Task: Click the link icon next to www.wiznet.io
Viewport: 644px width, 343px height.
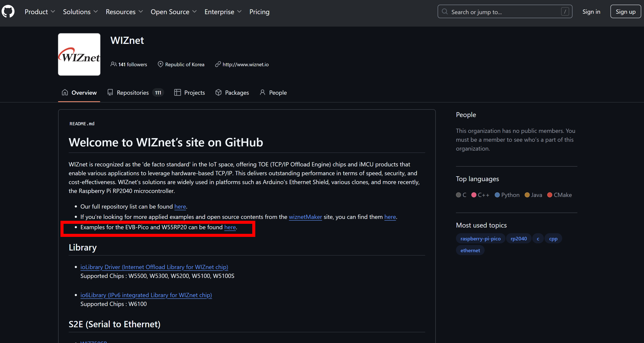Action: coord(218,64)
